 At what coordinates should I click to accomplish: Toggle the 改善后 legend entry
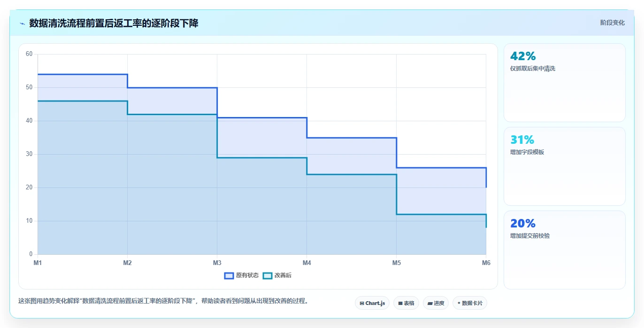point(277,275)
